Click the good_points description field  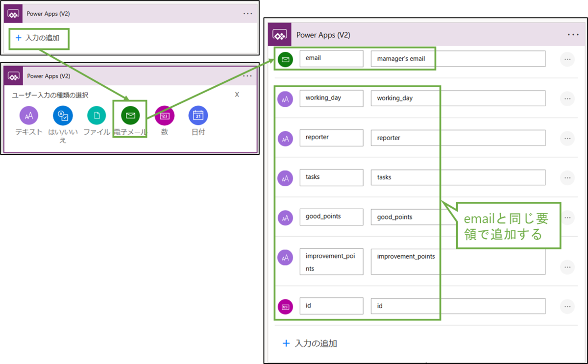(x=458, y=217)
